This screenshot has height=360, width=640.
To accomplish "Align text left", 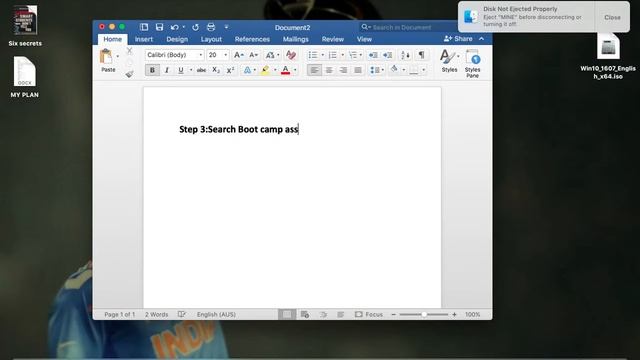I will 314,70.
